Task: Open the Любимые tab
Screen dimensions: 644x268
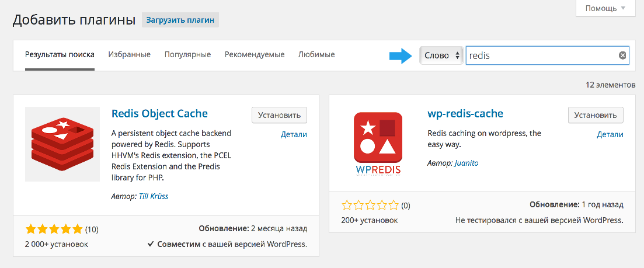Action: click(x=316, y=54)
